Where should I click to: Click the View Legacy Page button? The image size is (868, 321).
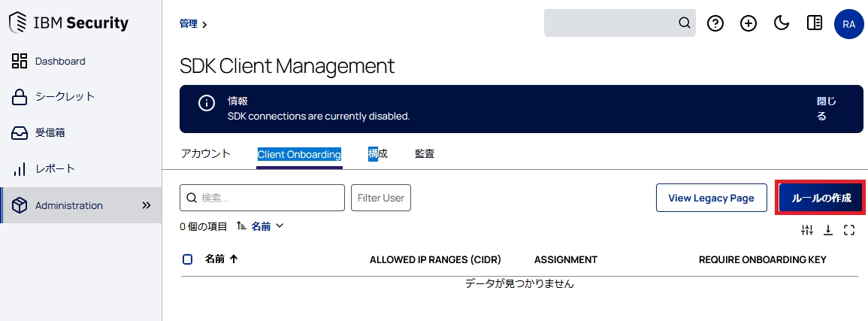tap(712, 198)
